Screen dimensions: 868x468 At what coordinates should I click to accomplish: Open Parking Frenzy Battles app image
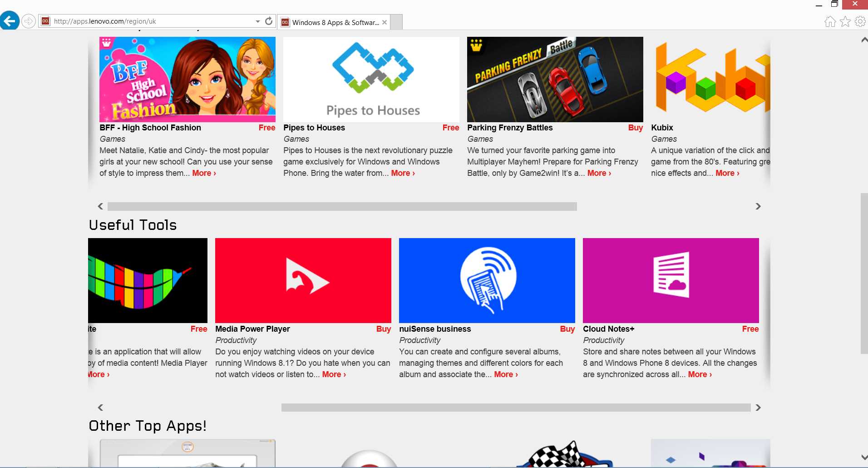point(555,79)
